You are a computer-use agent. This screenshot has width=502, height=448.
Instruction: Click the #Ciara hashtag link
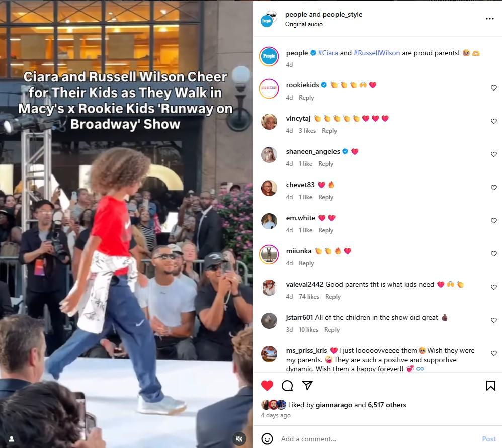coord(328,53)
